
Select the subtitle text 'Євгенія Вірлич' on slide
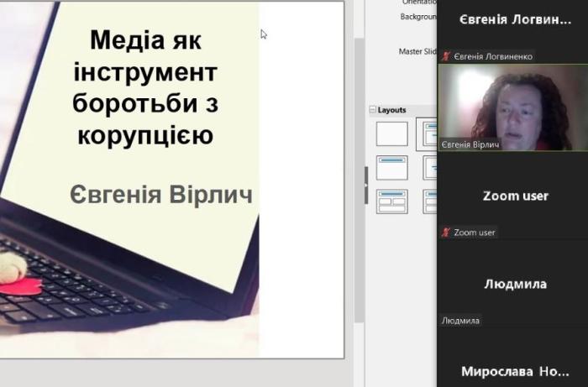[161, 195]
